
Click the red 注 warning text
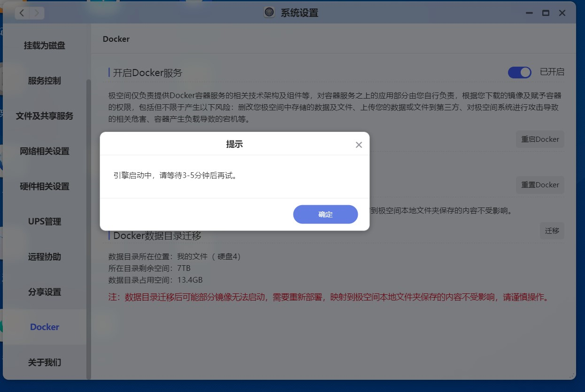(x=329, y=297)
